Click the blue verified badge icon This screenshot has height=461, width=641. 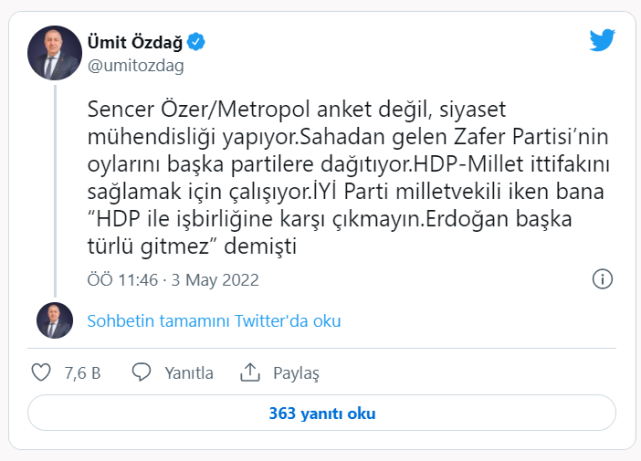(196, 42)
